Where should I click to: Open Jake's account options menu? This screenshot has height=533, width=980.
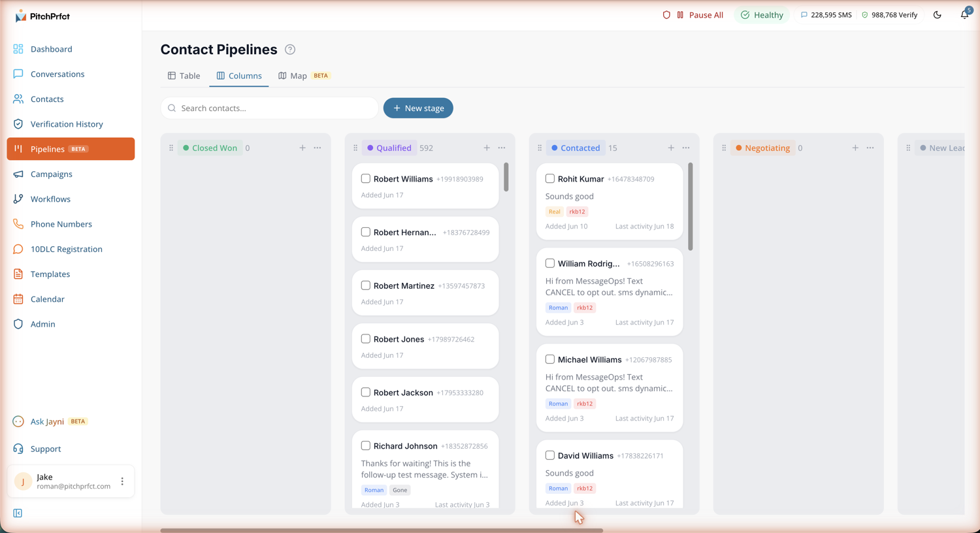click(x=122, y=481)
